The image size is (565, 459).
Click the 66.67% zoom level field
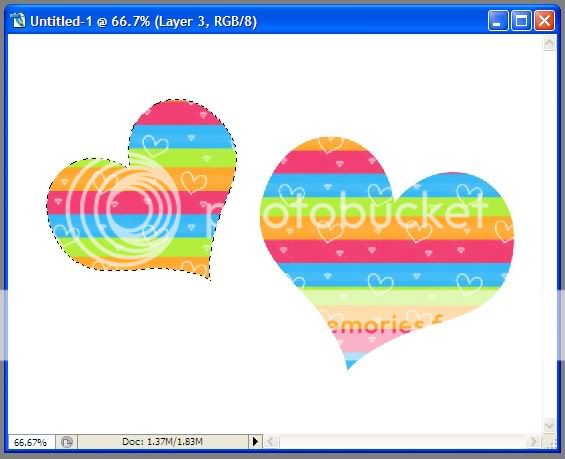coord(31,442)
